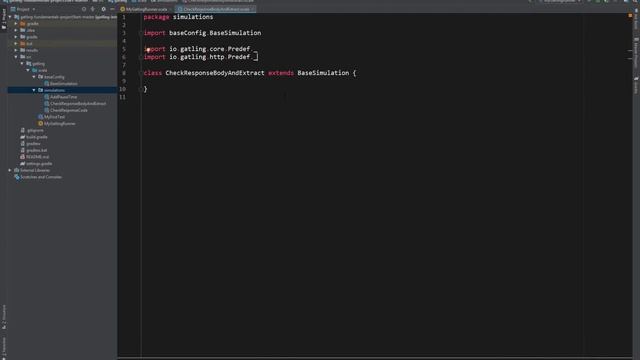Select CheckResponseBodyAndExtract in project tree
Image resolution: width=640 pixels, height=360 pixels.
pos(78,103)
